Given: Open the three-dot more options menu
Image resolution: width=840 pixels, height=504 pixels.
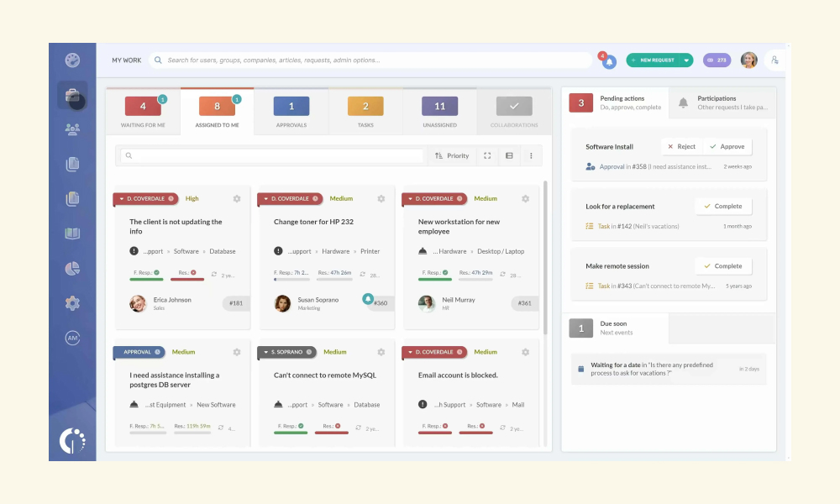Looking at the screenshot, I should [x=531, y=155].
